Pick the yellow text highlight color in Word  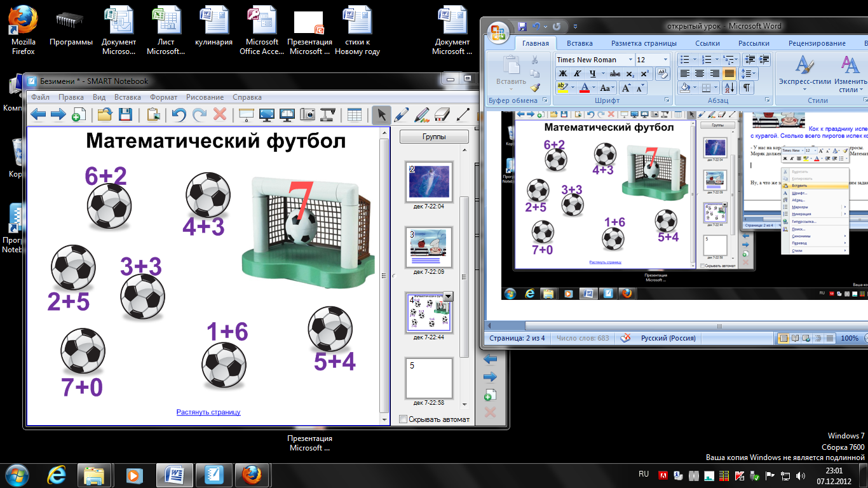click(x=562, y=88)
